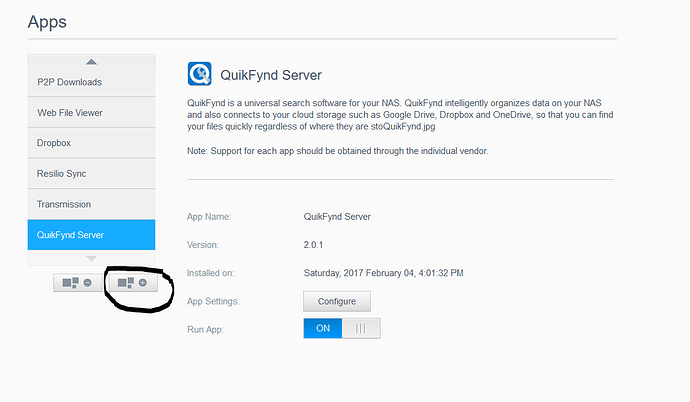Click the install date Saturday, 2017 February 04
The image size is (690, 402).
[383, 273]
